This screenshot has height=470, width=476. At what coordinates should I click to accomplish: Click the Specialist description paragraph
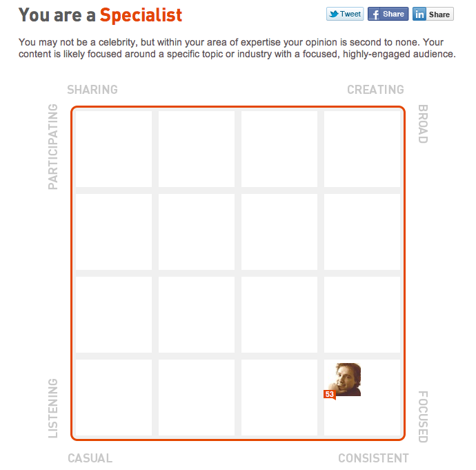237,48
